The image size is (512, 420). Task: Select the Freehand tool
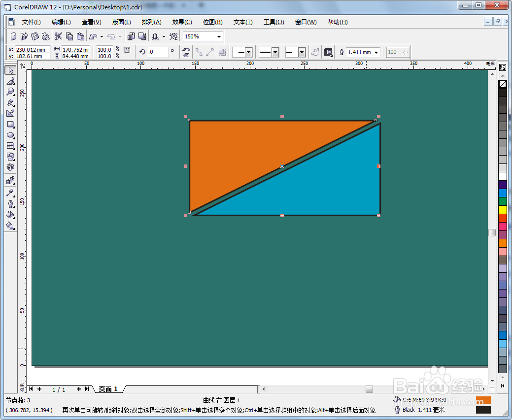pos(10,103)
